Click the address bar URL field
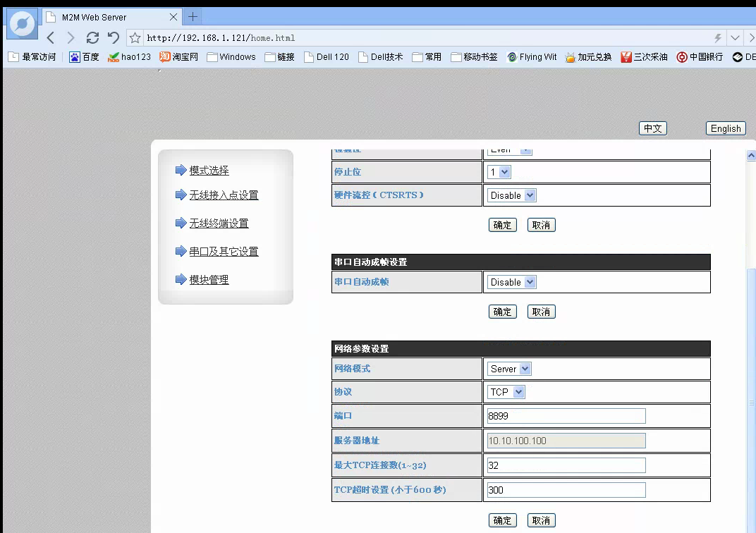Viewport: 756px width, 533px height. 425,37
